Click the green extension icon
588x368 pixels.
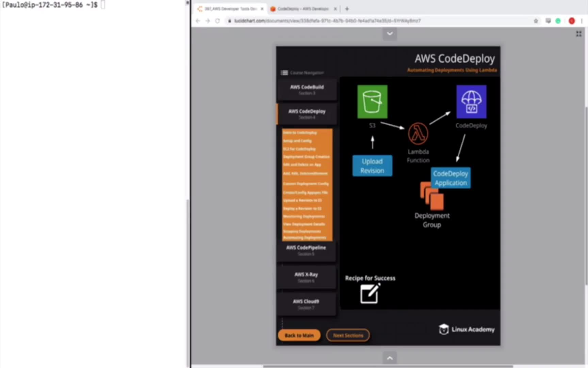click(x=558, y=21)
